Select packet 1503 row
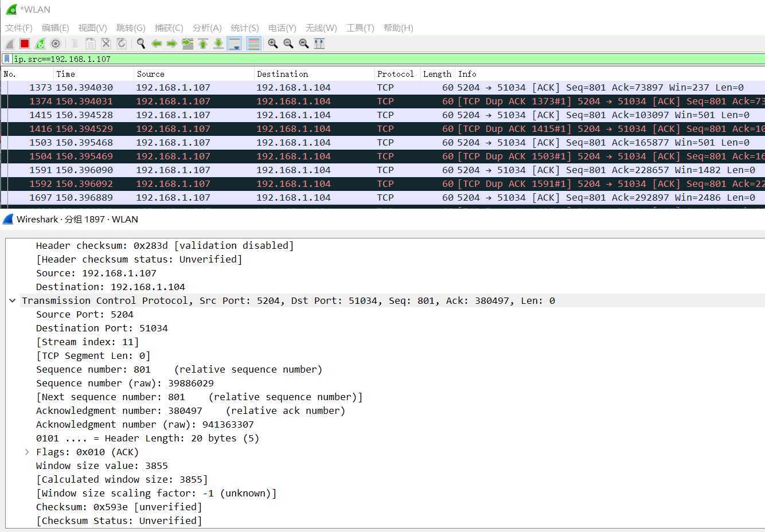 point(382,143)
